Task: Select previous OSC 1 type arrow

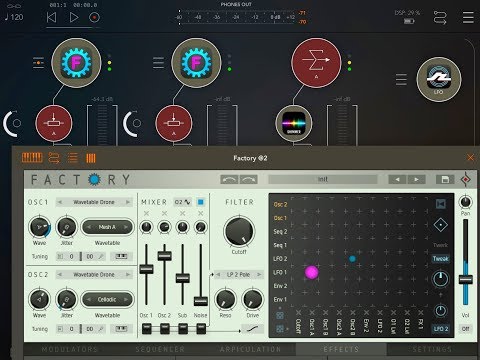Action: (60, 202)
